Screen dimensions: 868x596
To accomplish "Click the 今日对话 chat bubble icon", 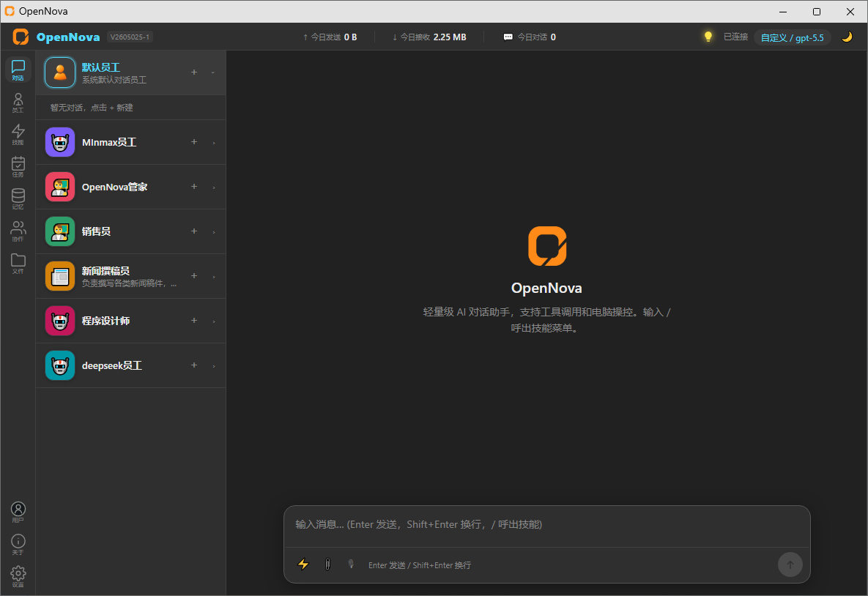I will tap(508, 37).
